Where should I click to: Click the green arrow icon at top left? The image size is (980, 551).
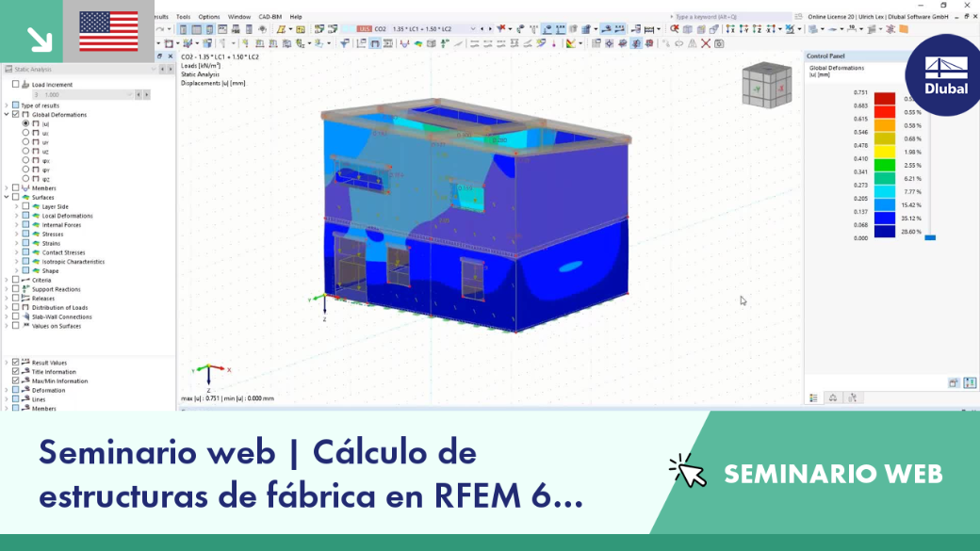[40, 40]
